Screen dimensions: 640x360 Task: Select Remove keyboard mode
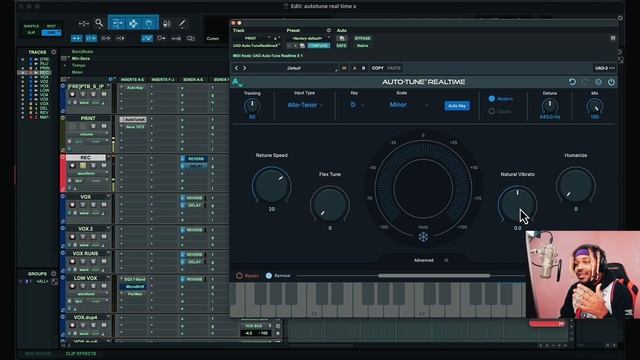(269, 276)
